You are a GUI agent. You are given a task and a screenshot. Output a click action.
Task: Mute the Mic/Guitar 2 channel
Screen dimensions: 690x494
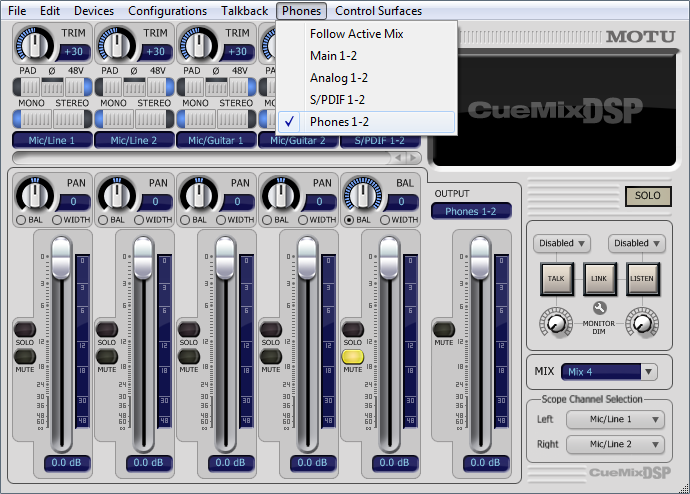(271, 357)
